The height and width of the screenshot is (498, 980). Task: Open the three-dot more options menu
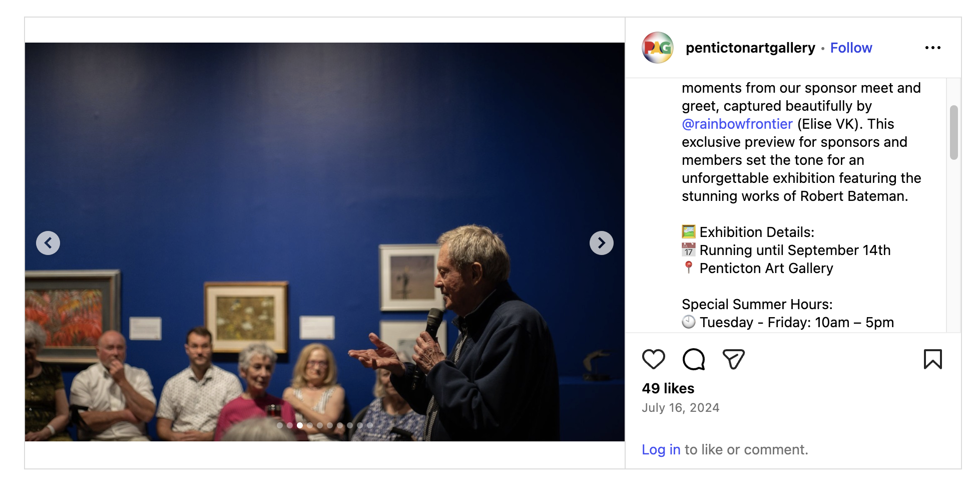point(932,48)
